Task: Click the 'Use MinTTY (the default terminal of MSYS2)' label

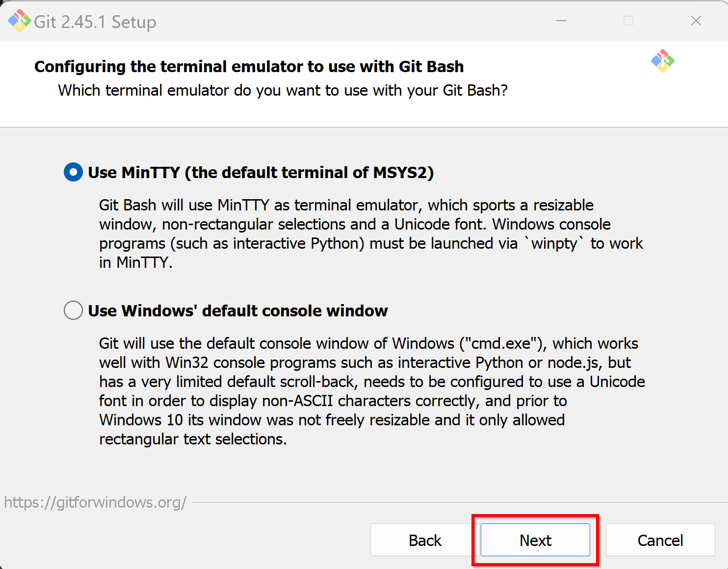Action: coord(261,173)
